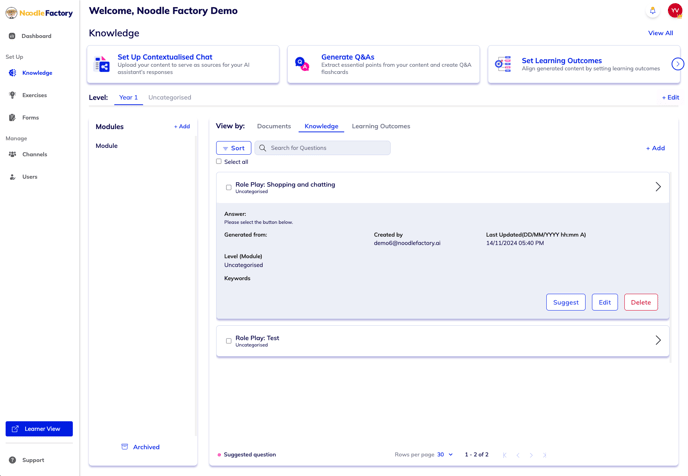The width and height of the screenshot is (688, 476).
Task: Click the Noodle Factory logo
Action: coord(39,13)
